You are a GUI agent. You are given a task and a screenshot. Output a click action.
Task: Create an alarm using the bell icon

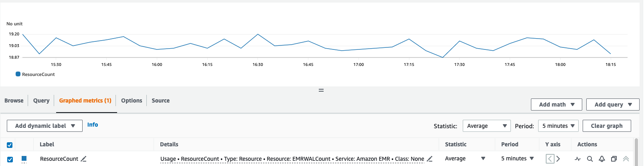point(602,159)
